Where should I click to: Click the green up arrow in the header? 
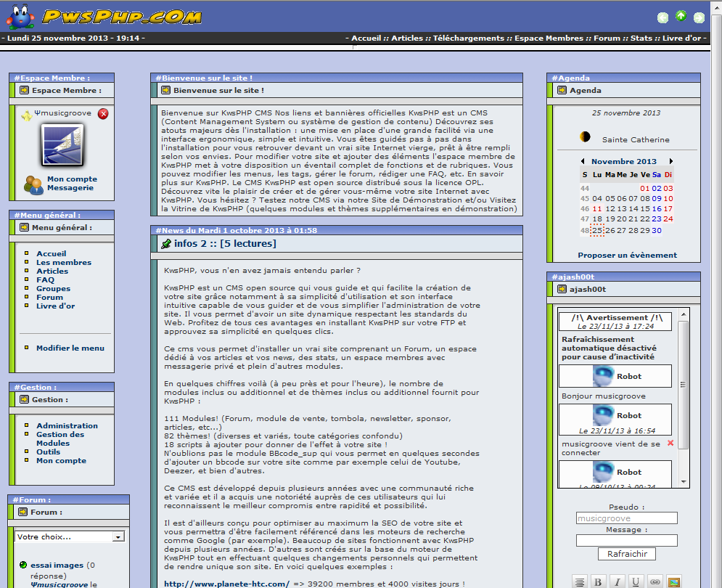click(x=681, y=16)
